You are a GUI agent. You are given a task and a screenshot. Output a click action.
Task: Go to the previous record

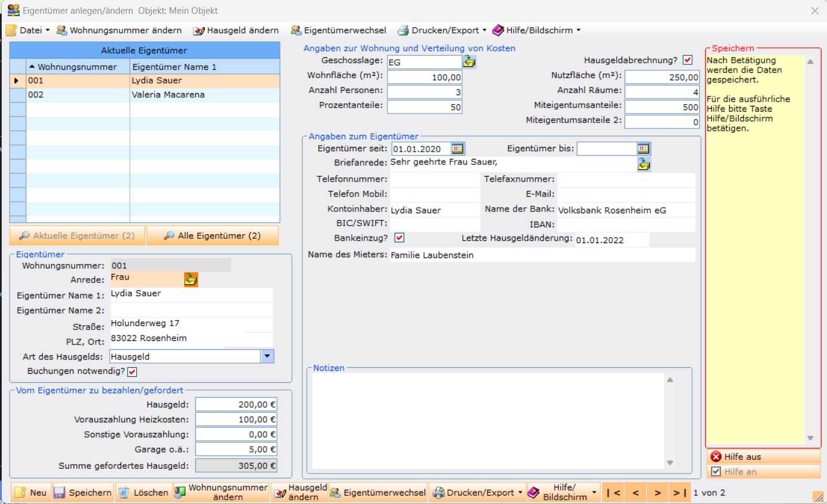click(x=635, y=493)
